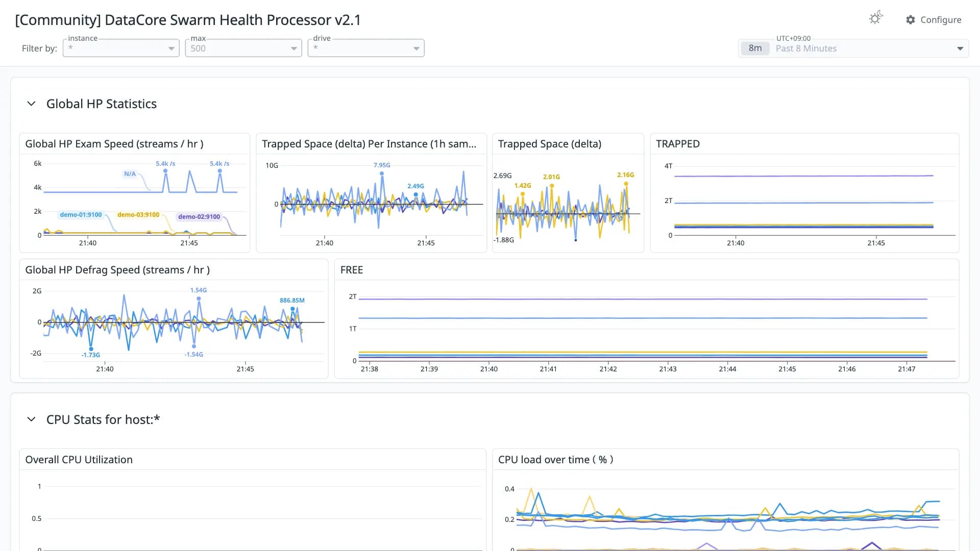Click the CPU load over time panel title
This screenshot has height=551, width=980.
tap(556, 460)
